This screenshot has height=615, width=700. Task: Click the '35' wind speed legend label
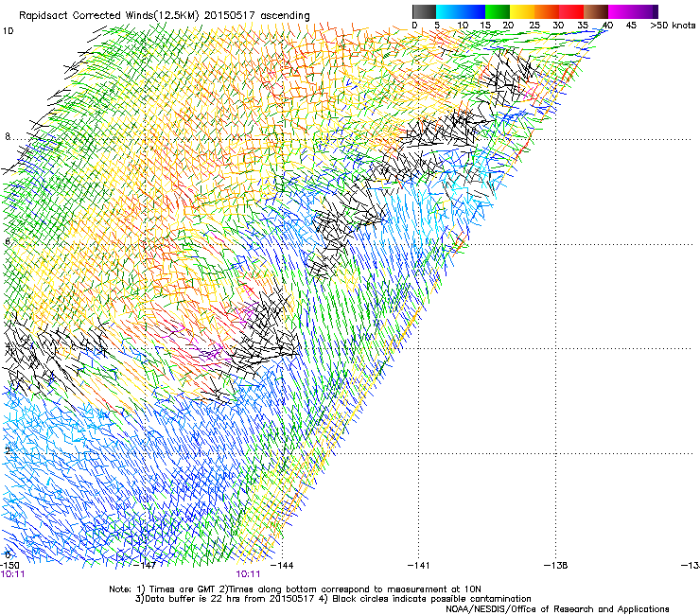point(583,26)
